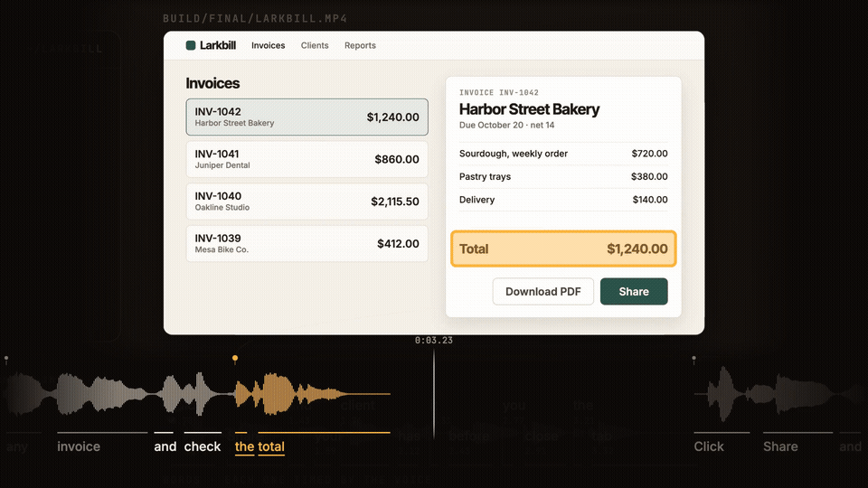Click the 0:03.23 playhead timecode
Screen dimensions: 868x488
point(434,341)
